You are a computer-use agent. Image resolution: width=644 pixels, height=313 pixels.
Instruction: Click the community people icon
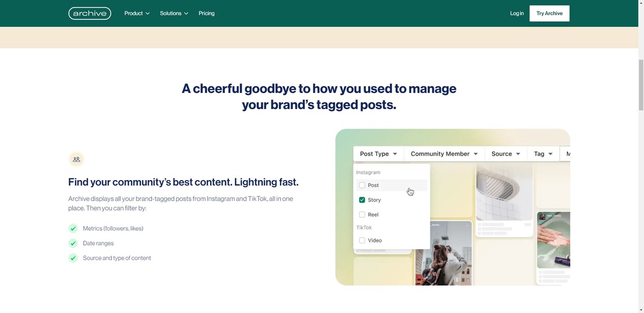pyautogui.click(x=77, y=159)
